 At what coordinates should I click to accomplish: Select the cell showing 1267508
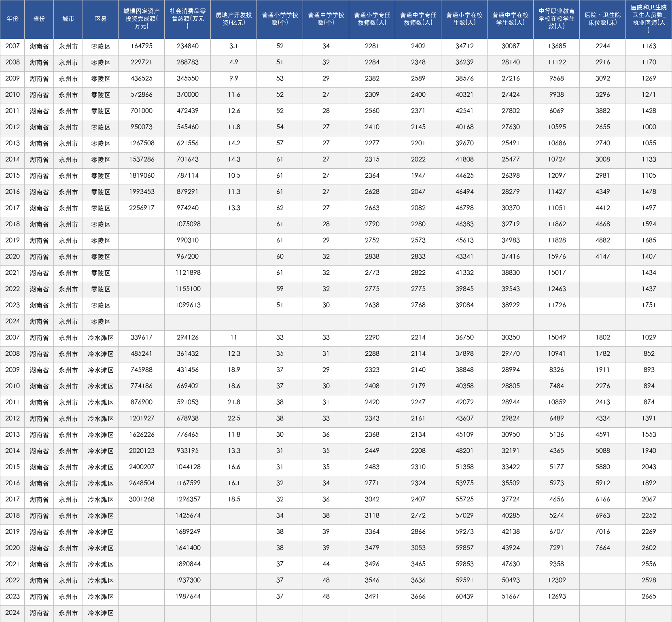tap(142, 144)
